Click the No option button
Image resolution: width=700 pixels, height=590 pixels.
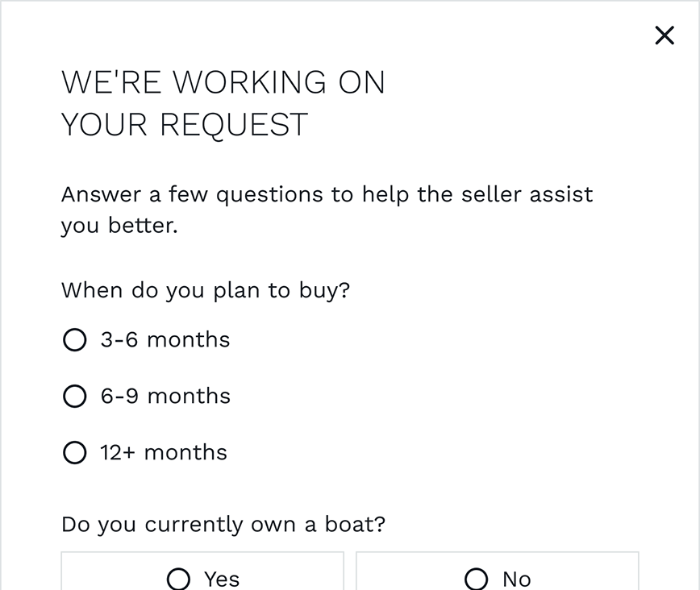[497, 575]
